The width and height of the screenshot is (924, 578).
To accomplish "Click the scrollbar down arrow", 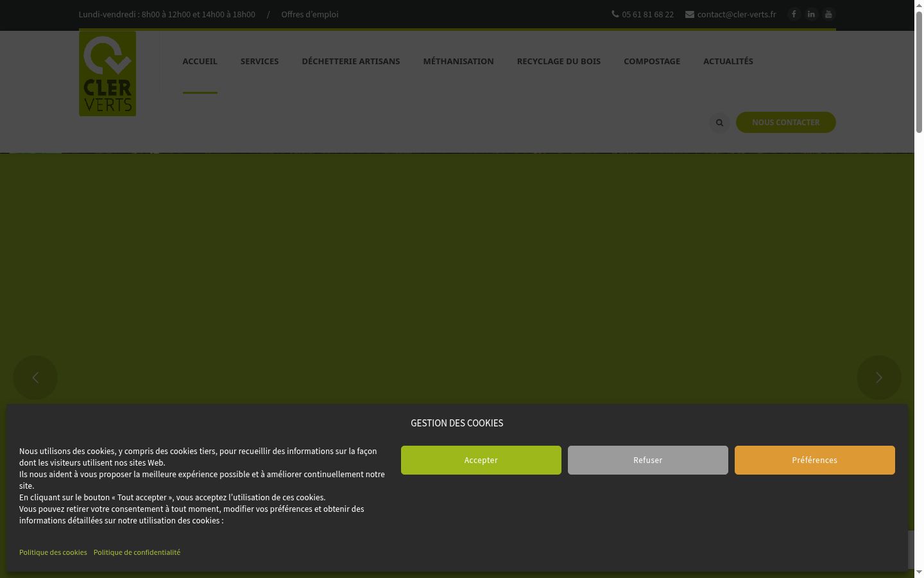I will click(919, 572).
